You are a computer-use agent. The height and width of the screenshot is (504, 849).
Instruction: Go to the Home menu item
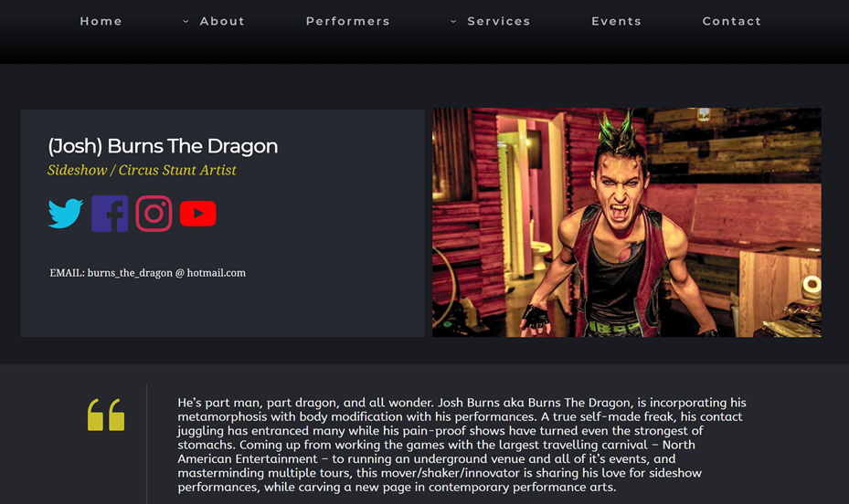(101, 21)
